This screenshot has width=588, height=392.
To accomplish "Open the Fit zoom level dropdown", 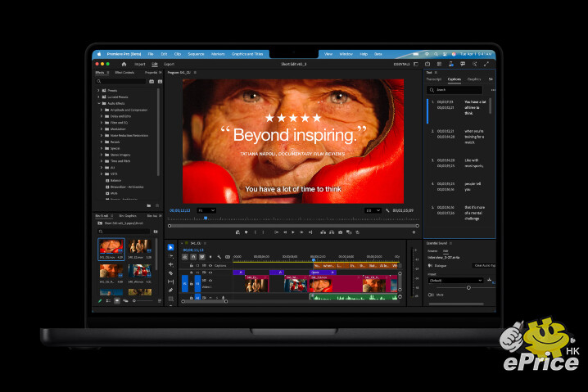I will (x=206, y=210).
